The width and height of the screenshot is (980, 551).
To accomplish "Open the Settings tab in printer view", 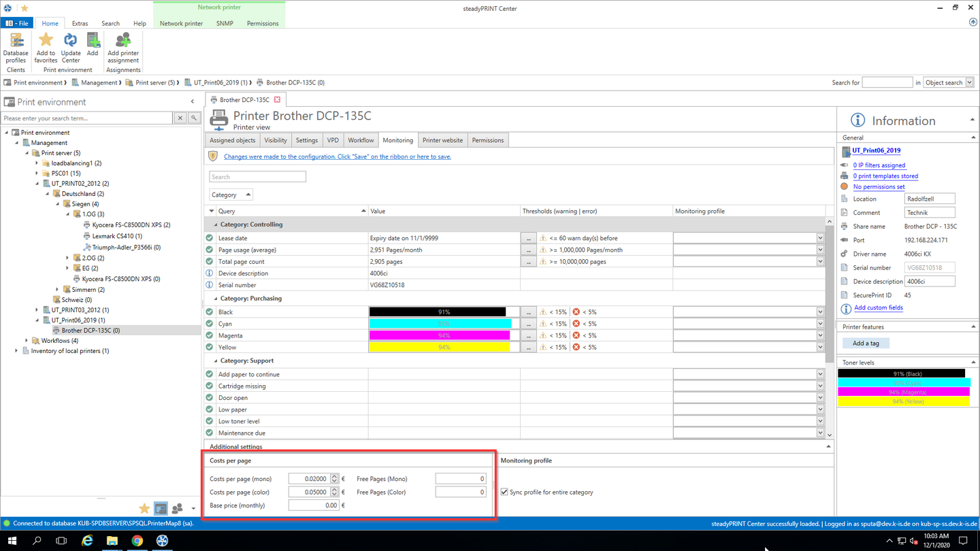I will pyautogui.click(x=306, y=140).
